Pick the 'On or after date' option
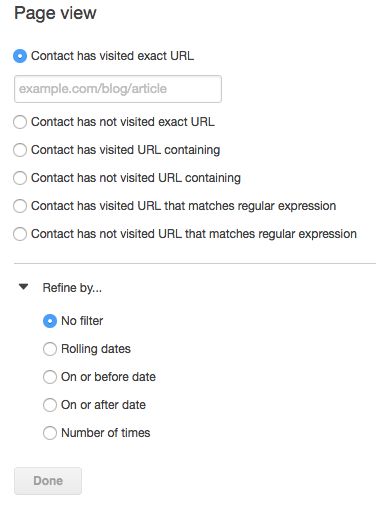The image size is (376, 512). click(x=50, y=405)
